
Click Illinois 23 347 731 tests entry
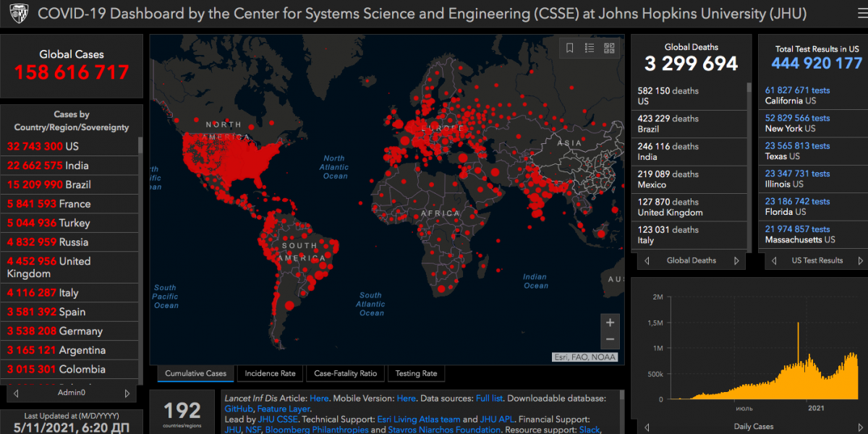pyautogui.click(x=813, y=179)
